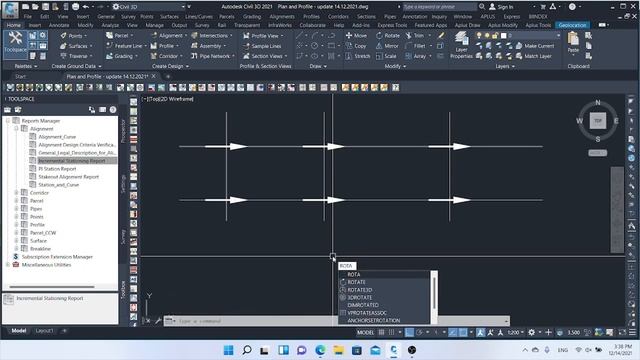Expand the Miscellaneous Utilities node
This screenshot has width=640, height=360.
tap(8, 265)
